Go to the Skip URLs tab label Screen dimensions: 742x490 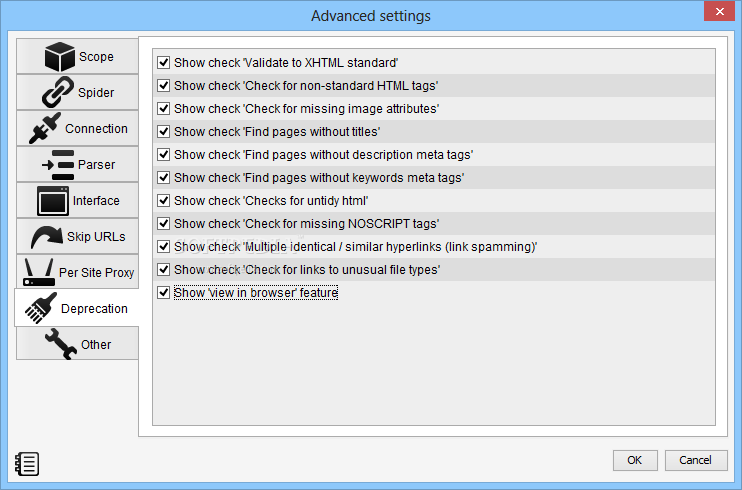(96, 237)
